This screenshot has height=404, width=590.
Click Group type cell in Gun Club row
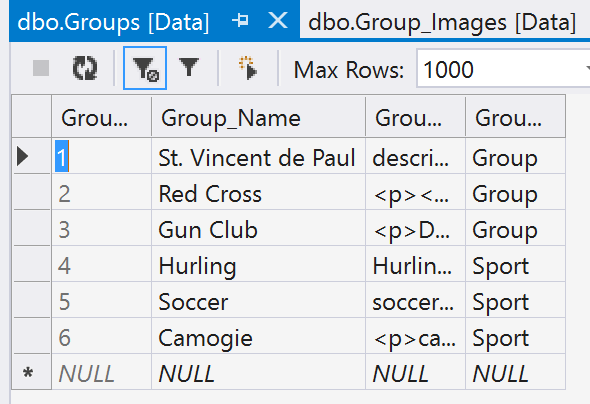pos(515,228)
